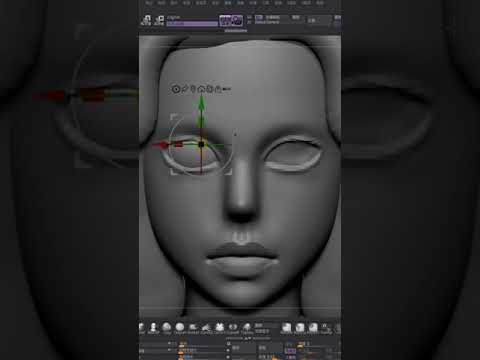
Task: Click the gizmo Go To Mesh Center home icon
Action: click(201, 89)
